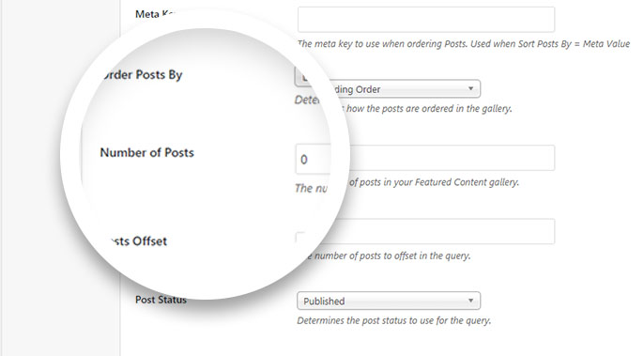Click the Meta Key text input field
This screenshot has height=356, width=644.
(426, 20)
